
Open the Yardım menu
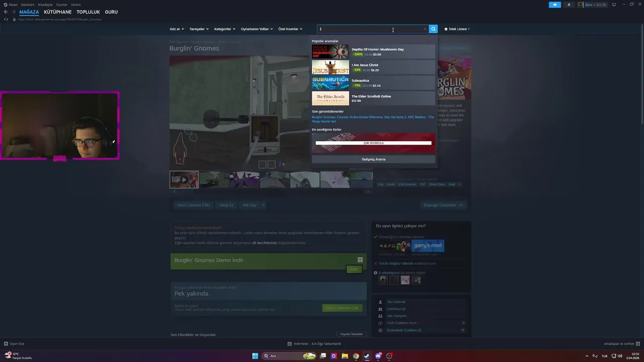pos(75,5)
